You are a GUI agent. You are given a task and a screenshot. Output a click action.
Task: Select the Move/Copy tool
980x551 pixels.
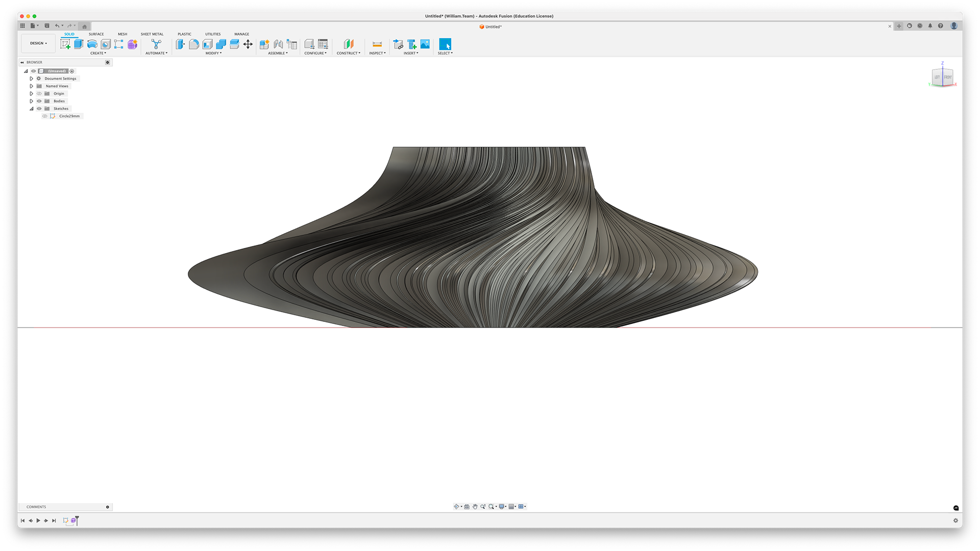click(x=248, y=44)
